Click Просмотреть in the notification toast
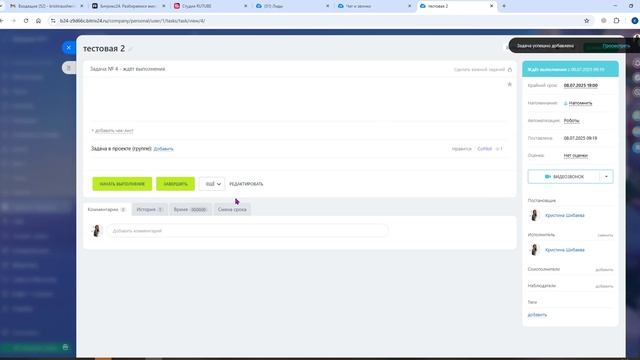Screen dimensions: 640x360 pyautogui.click(x=616, y=46)
